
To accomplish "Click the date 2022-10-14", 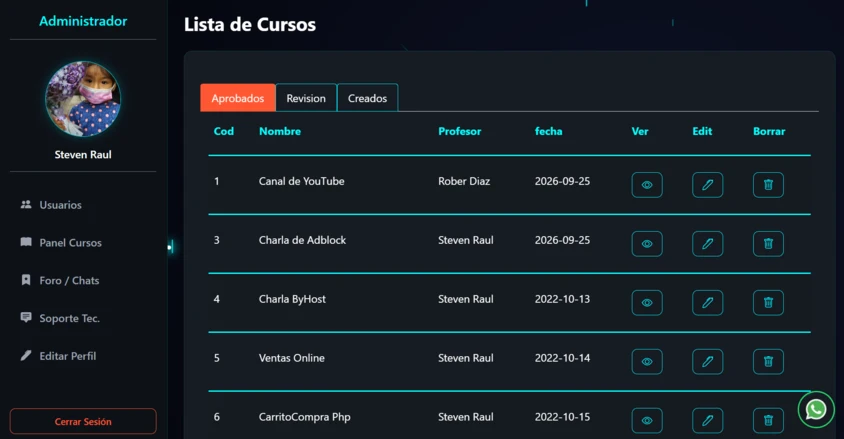I will [x=562, y=358].
